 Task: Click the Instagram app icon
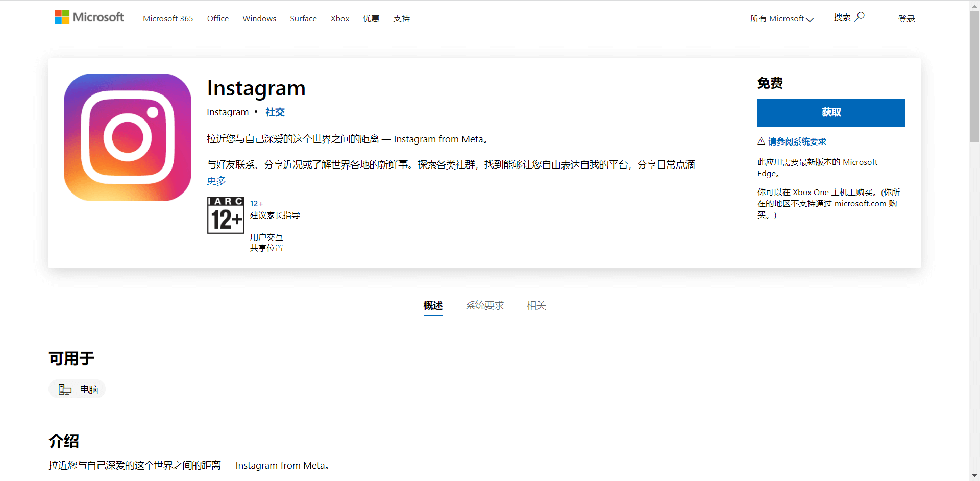(128, 137)
